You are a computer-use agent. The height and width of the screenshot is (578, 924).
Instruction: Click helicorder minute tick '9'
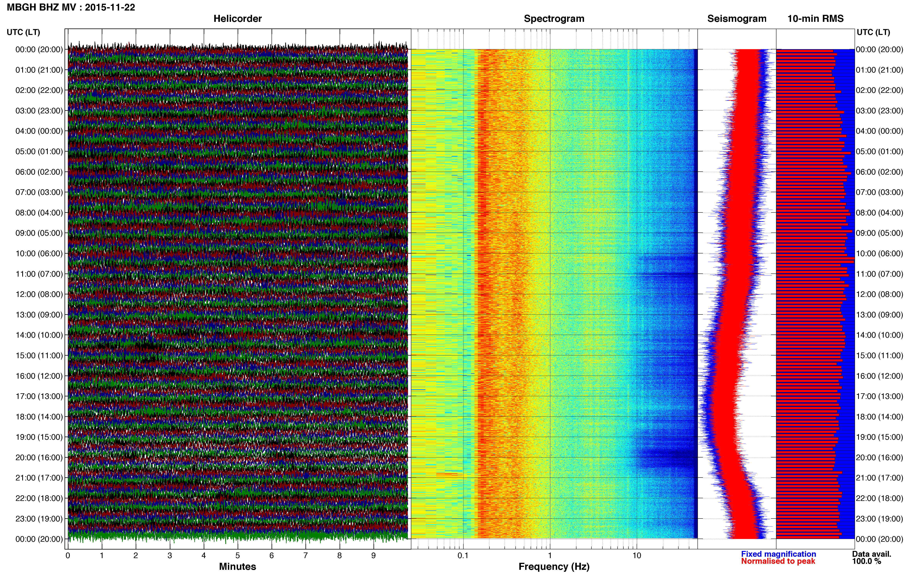[x=373, y=556]
